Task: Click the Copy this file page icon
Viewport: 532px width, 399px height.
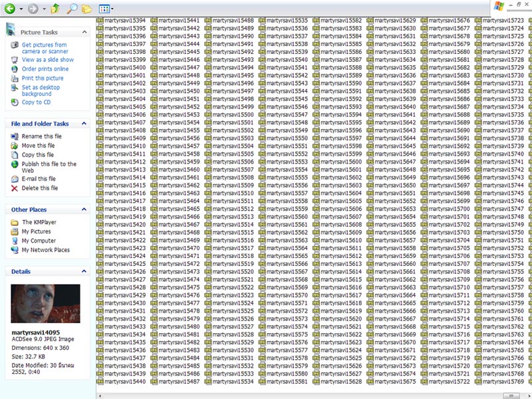Action: [15, 155]
